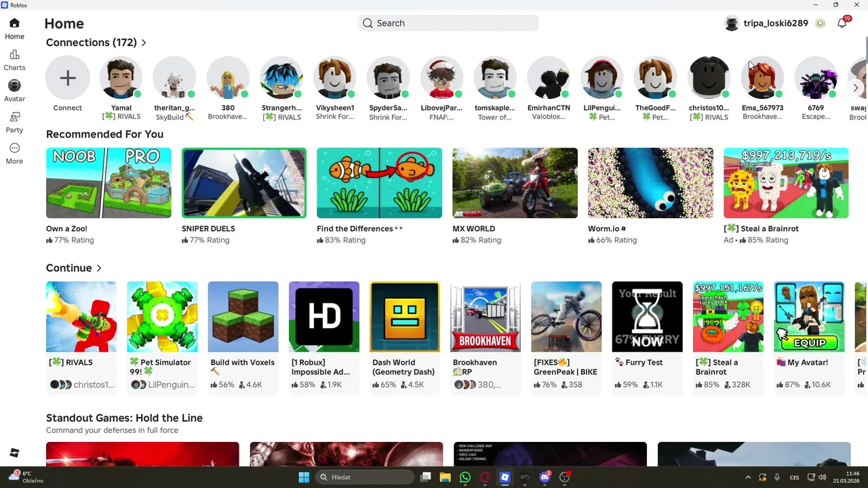Open the More sidebar menu
This screenshot has height=488, width=868.
[x=14, y=148]
